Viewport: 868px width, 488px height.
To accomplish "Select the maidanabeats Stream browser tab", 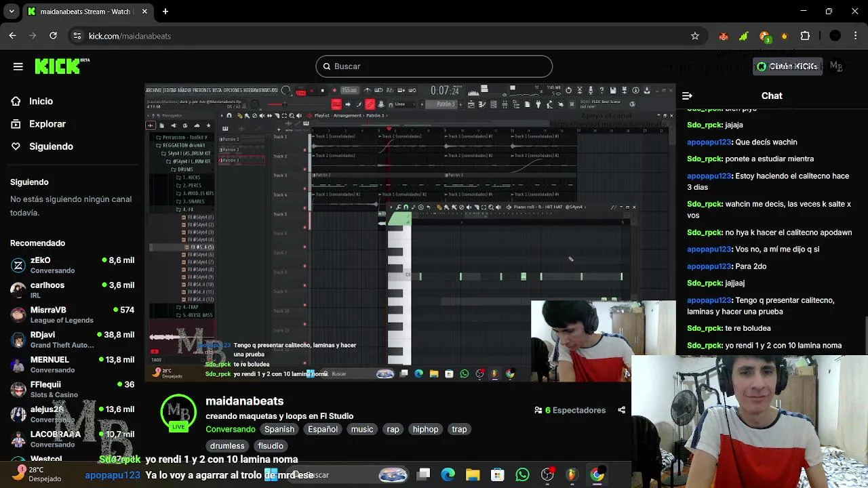I will [87, 12].
